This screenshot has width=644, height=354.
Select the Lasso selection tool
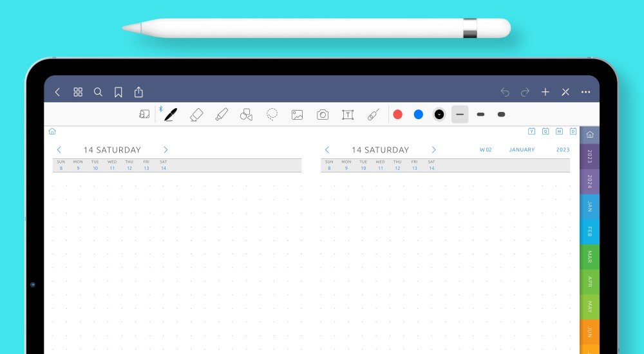click(272, 115)
